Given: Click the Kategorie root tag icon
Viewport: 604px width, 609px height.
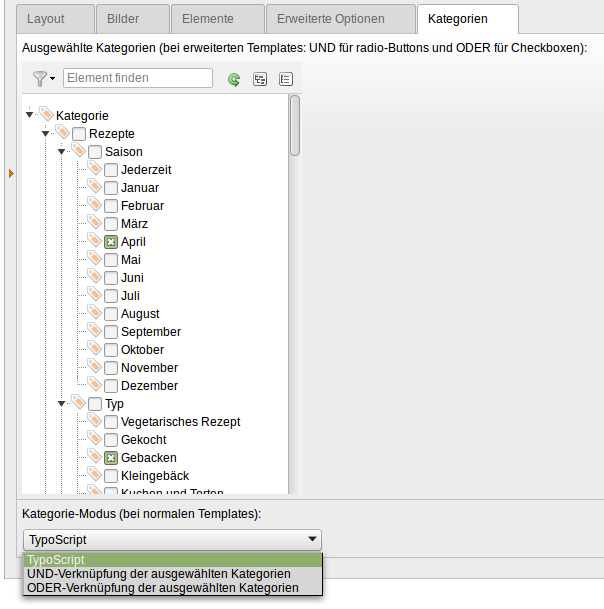Looking at the screenshot, I should 46,115.
